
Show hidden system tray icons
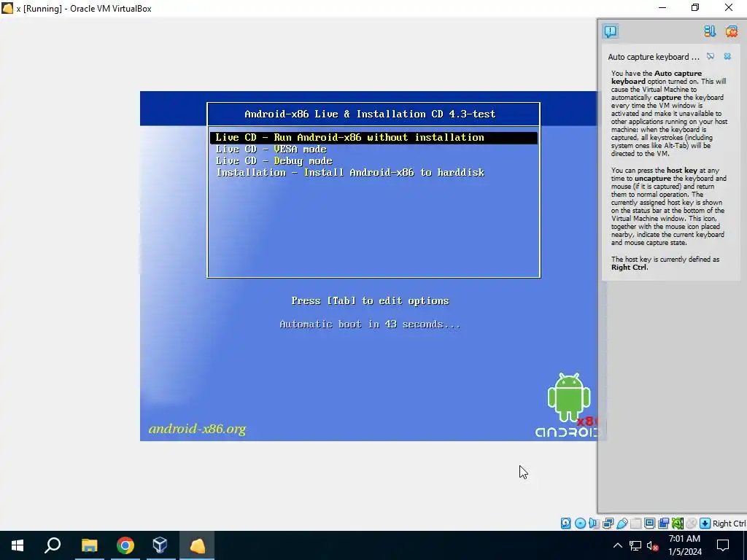(617, 545)
